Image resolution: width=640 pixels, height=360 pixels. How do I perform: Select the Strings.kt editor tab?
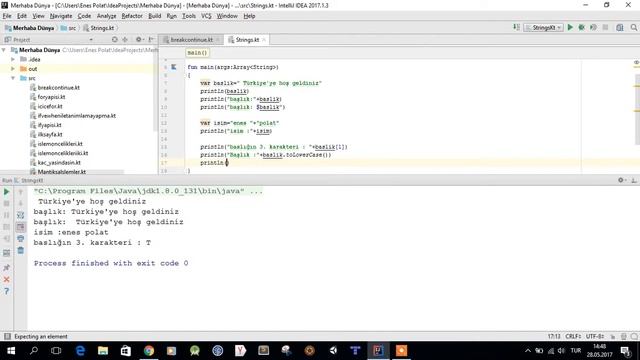247,40
